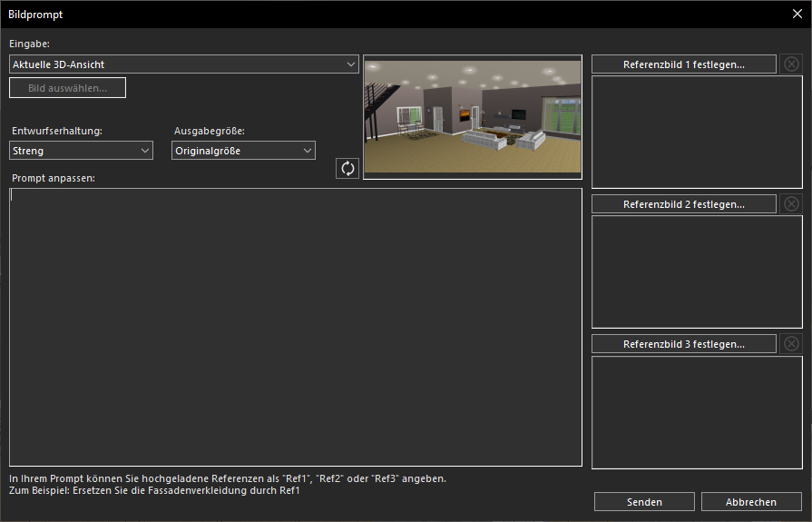Viewport: 812px width, 522px height.
Task: Open the Ausgabegröße dropdown 'Originalgröße'
Action: click(x=243, y=151)
